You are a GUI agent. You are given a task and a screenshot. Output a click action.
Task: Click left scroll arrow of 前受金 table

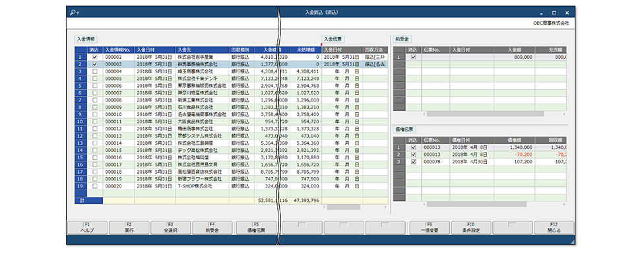(424, 114)
